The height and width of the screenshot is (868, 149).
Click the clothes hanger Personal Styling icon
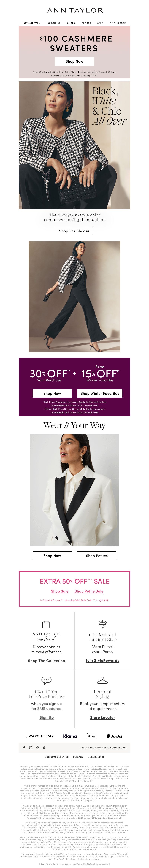[102, 680]
